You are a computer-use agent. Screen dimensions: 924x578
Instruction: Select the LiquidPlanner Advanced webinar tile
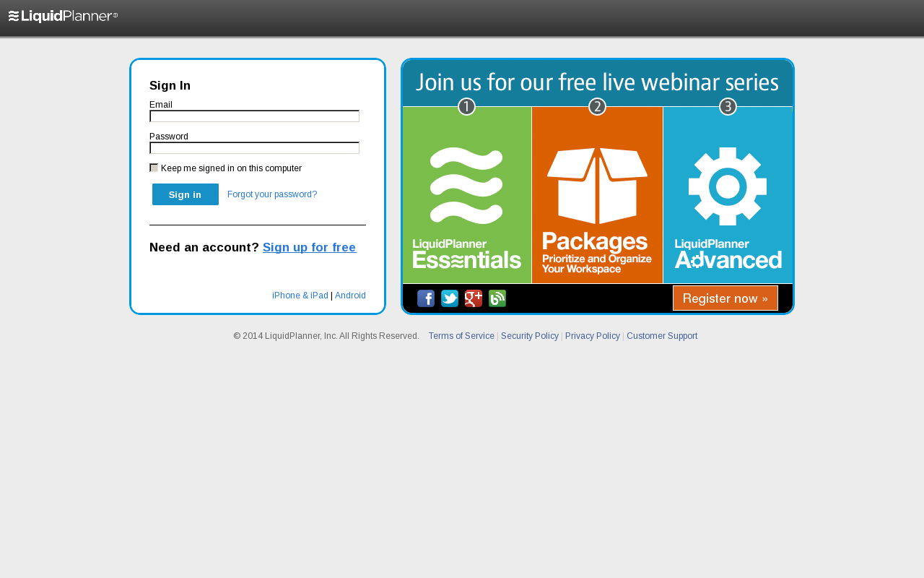pyautogui.click(x=728, y=195)
